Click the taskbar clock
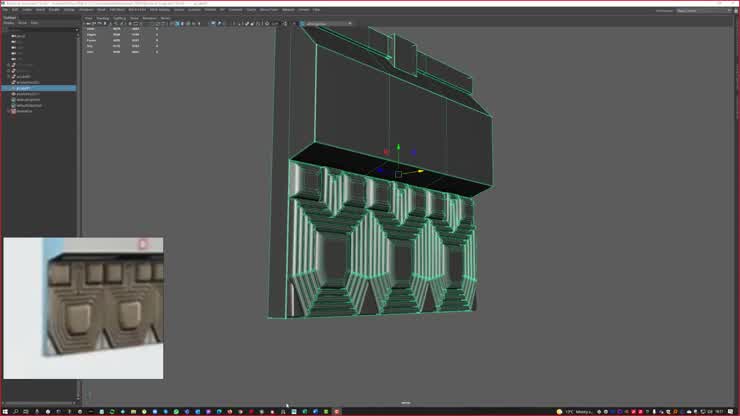 coord(721,410)
